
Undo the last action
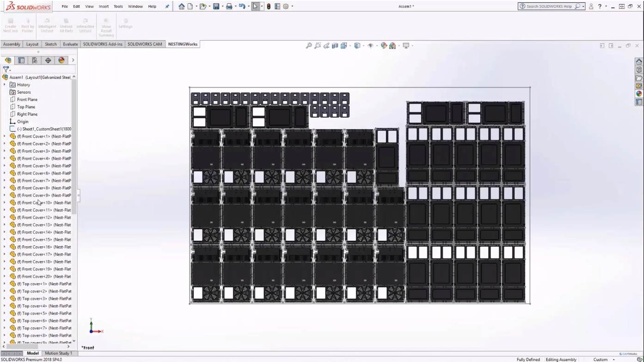pyautogui.click(x=241, y=6)
